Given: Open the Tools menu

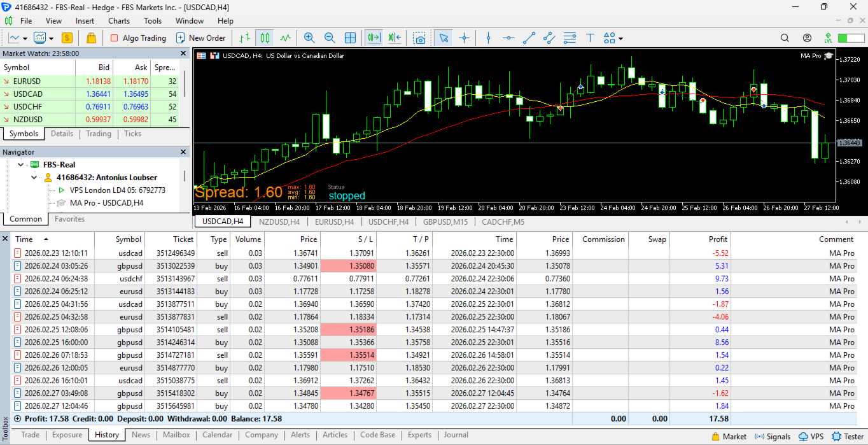Looking at the screenshot, I should click(153, 21).
